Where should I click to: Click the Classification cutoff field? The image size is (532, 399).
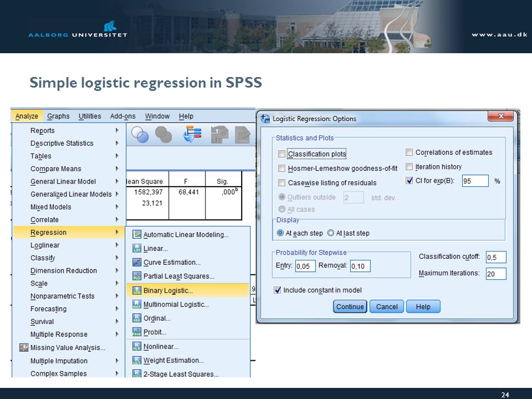496,257
